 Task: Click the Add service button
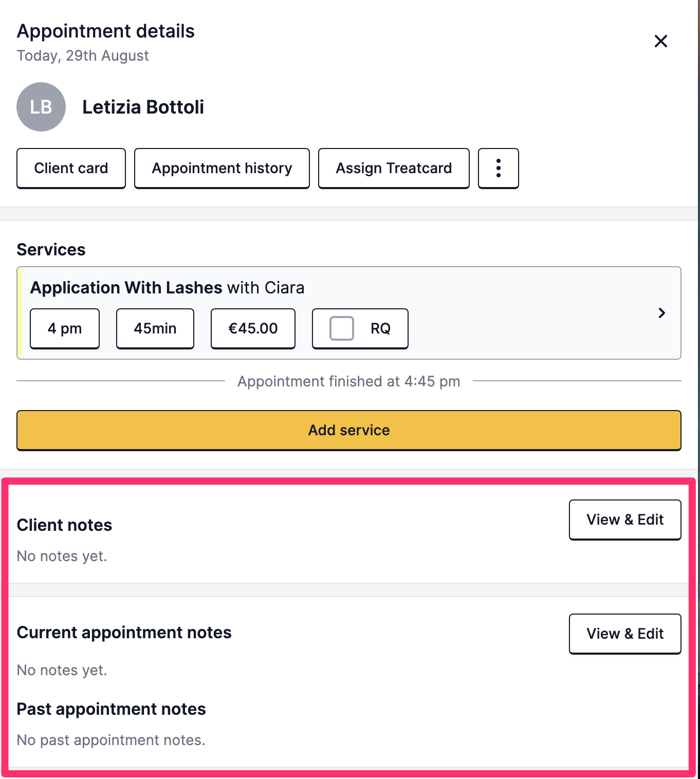click(349, 430)
